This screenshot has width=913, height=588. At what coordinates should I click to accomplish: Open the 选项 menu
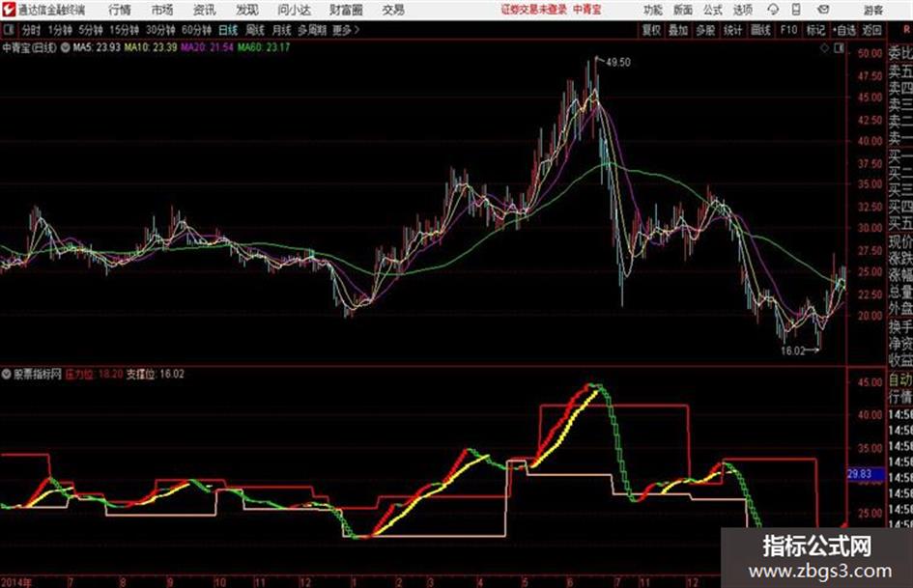743,10
